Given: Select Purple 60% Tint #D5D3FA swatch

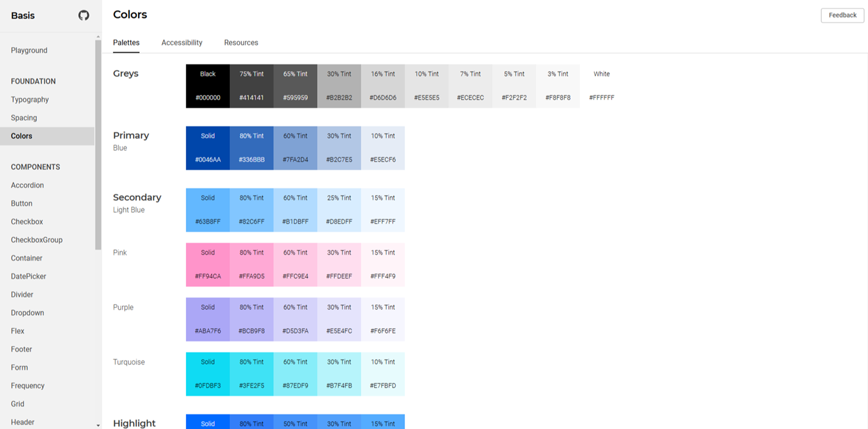Looking at the screenshot, I should tap(295, 319).
